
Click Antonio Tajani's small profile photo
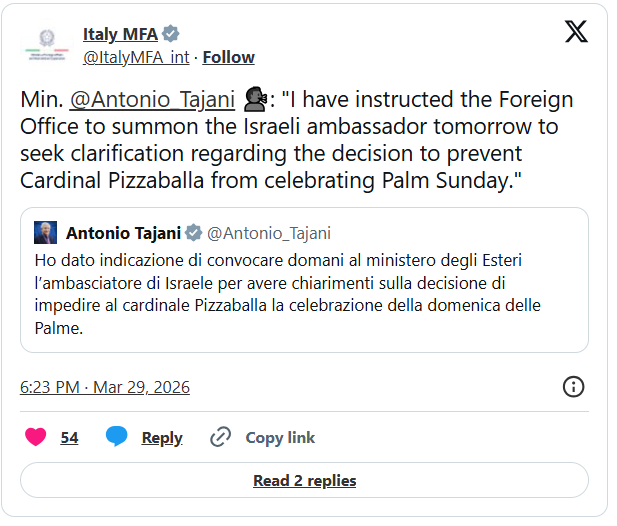click(46, 233)
